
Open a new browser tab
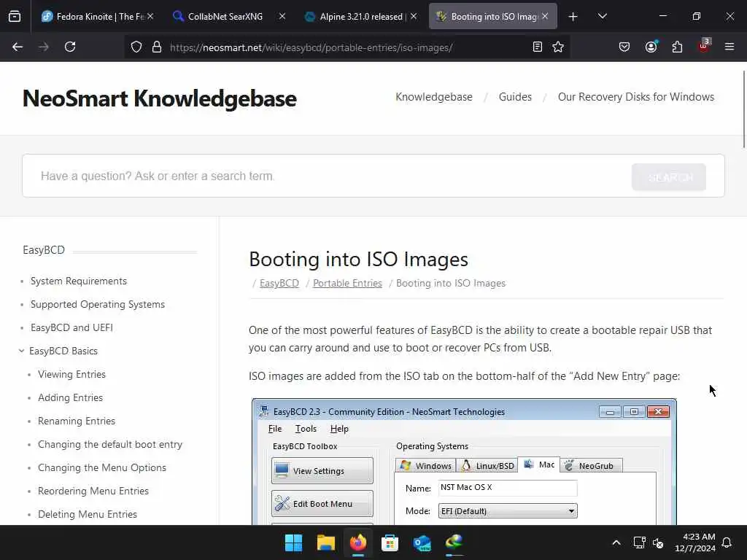tap(573, 17)
